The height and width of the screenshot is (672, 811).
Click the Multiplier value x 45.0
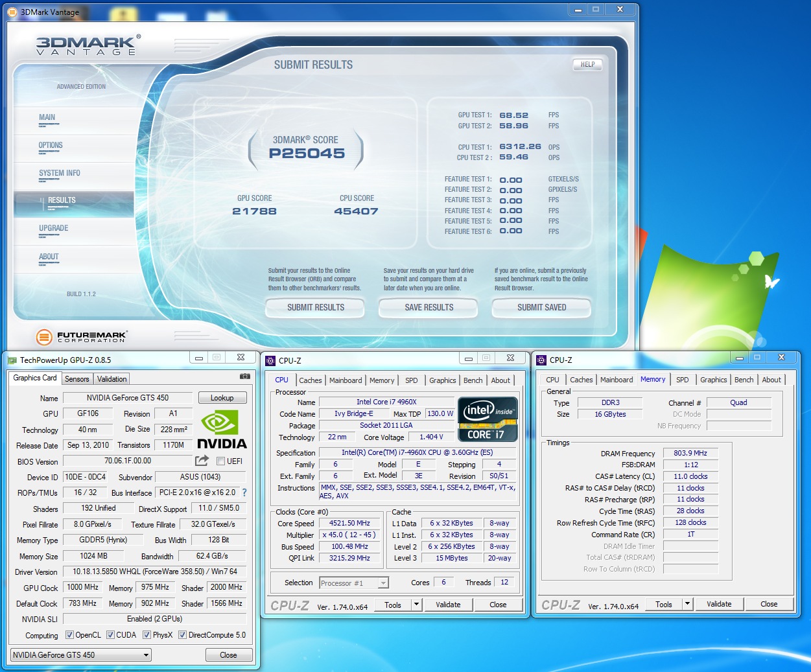point(350,535)
